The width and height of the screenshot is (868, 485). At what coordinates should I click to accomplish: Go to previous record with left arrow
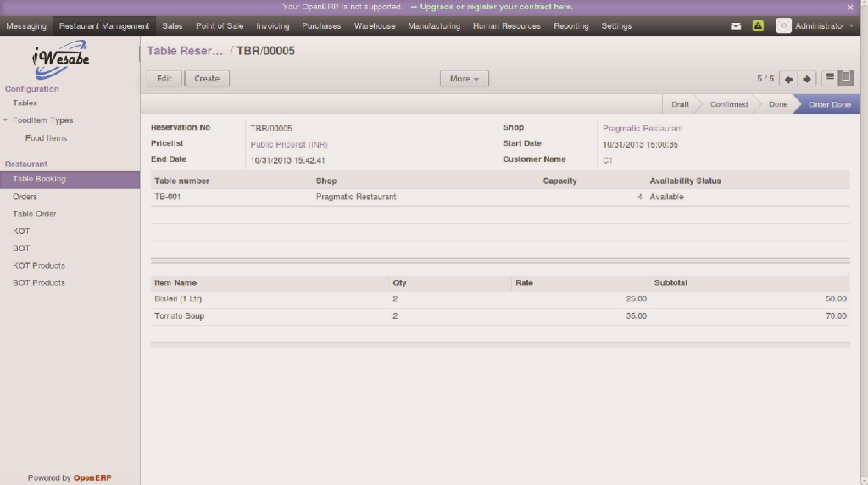pyautogui.click(x=788, y=79)
